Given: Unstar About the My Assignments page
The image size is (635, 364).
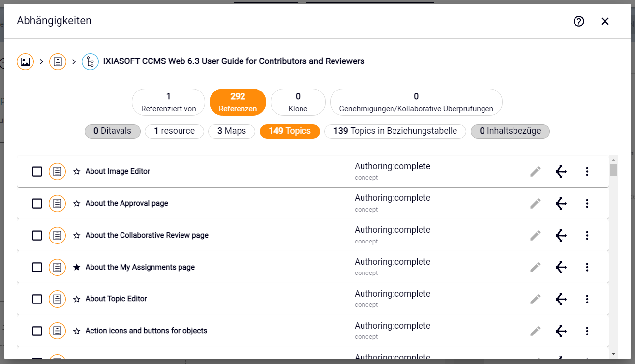Looking at the screenshot, I should [x=77, y=267].
